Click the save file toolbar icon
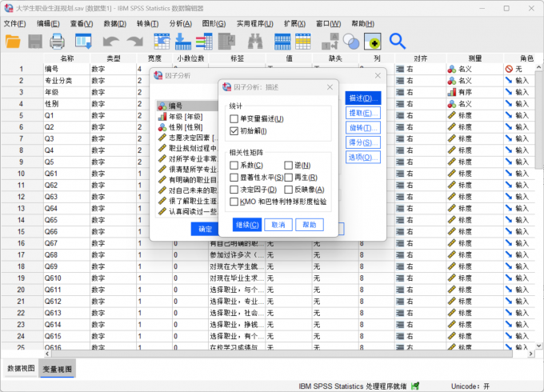Image resolution: width=544 pixels, height=392 pixels. coord(36,41)
